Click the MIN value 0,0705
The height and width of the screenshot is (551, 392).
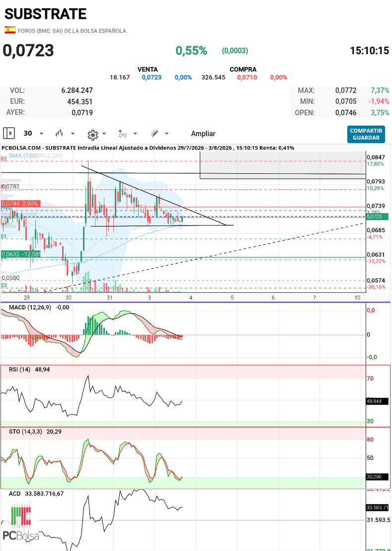pos(346,101)
